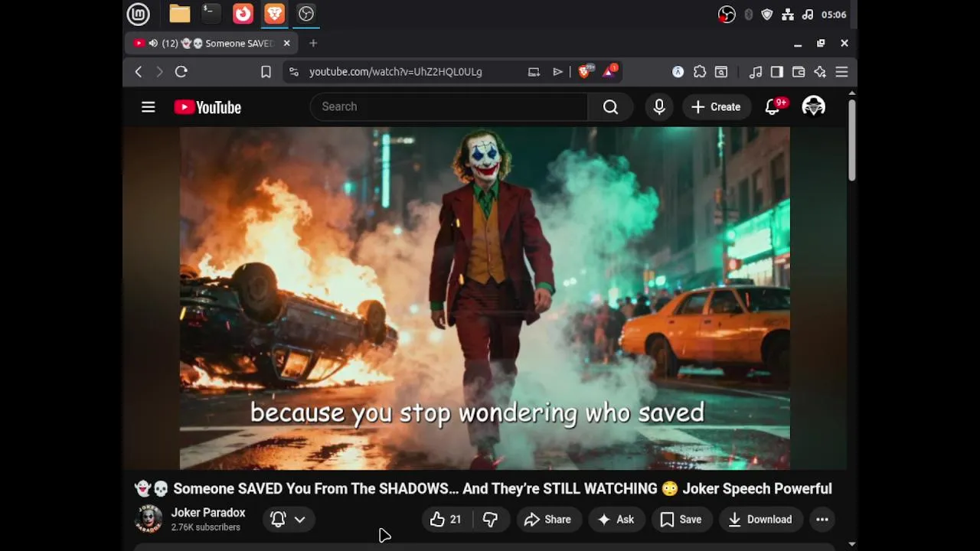This screenshot has width=980, height=551.
Task: Open the blue circular extension icon
Action: point(678,72)
